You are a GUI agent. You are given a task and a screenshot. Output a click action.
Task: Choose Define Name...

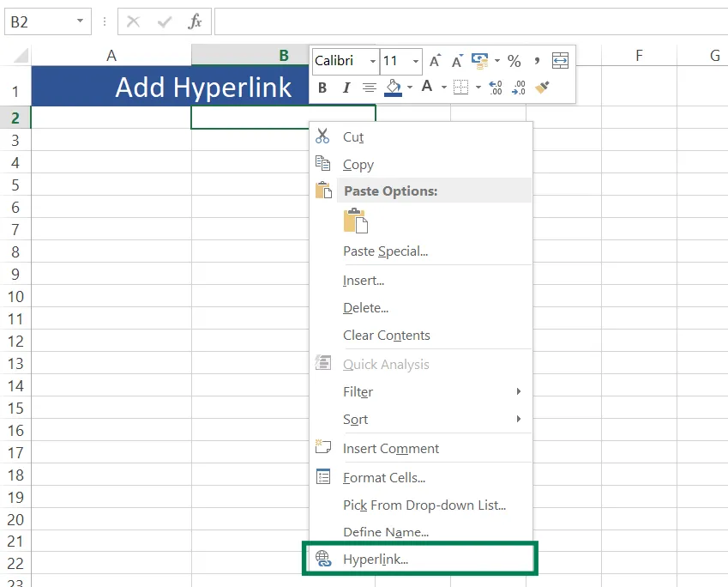(421, 532)
